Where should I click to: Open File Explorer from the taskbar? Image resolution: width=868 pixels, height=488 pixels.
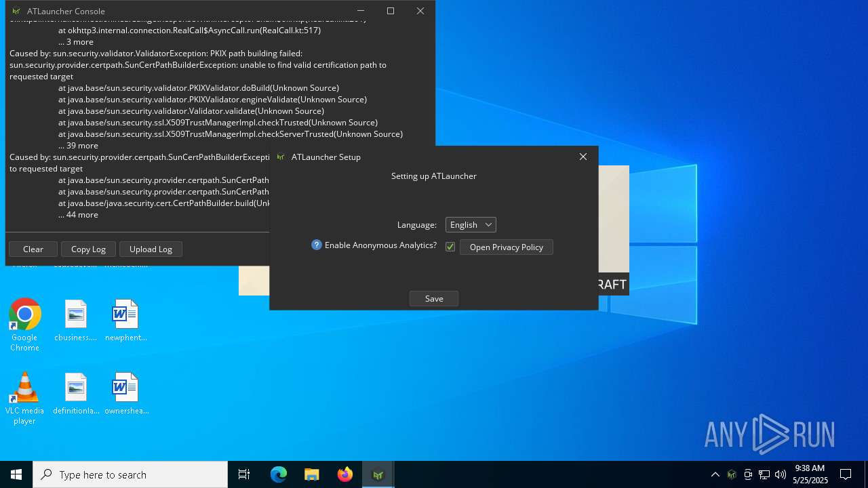click(312, 474)
